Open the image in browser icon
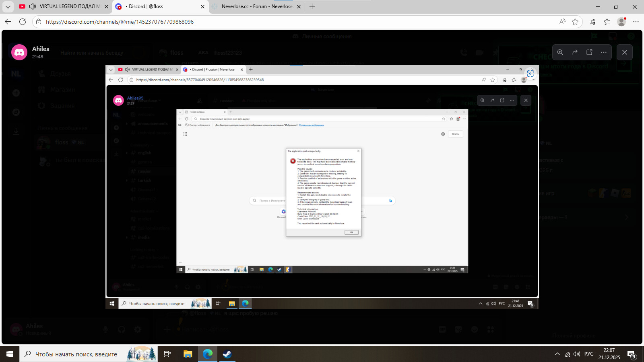The width and height of the screenshot is (644, 362). click(x=589, y=52)
